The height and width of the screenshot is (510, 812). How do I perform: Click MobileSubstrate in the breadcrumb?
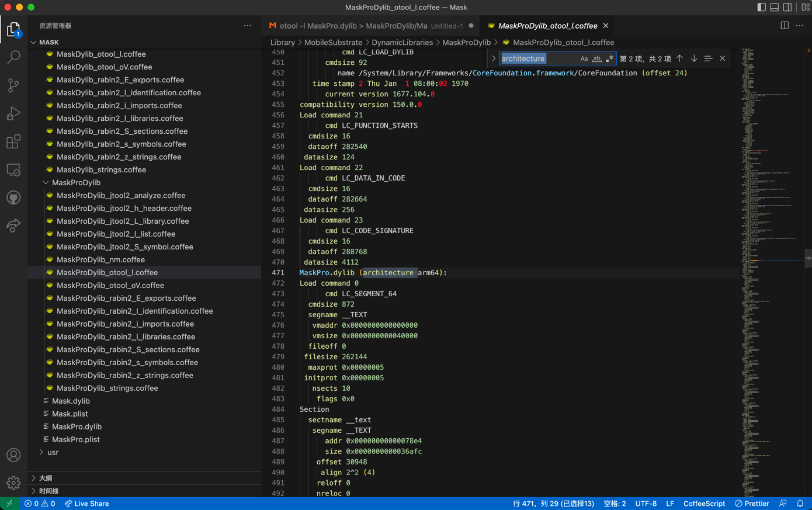click(333, 43)
